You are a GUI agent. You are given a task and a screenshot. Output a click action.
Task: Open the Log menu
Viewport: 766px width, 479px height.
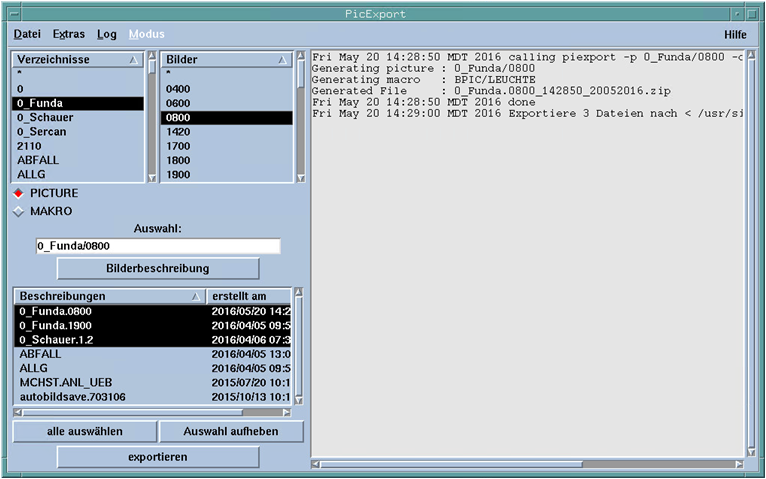106,34
